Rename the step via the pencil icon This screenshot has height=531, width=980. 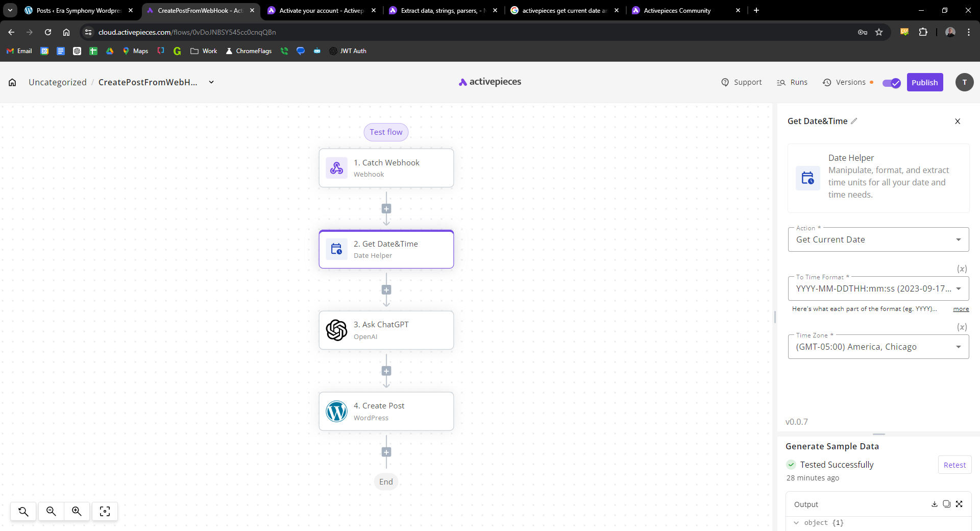coord(854,121)
